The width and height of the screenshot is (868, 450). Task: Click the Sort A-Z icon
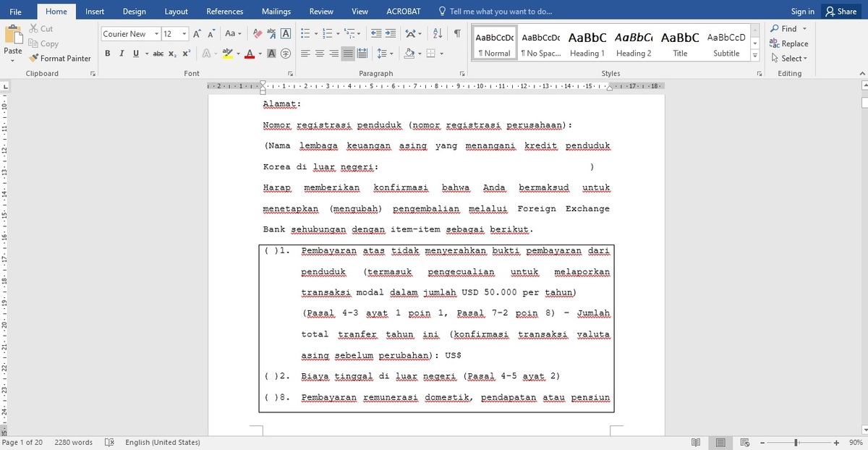(x=437, y=34)
